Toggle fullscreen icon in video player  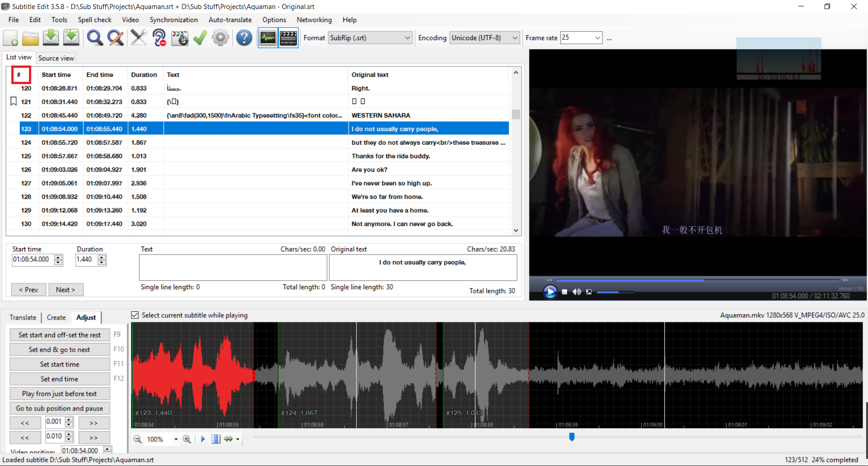pos(589,292)
